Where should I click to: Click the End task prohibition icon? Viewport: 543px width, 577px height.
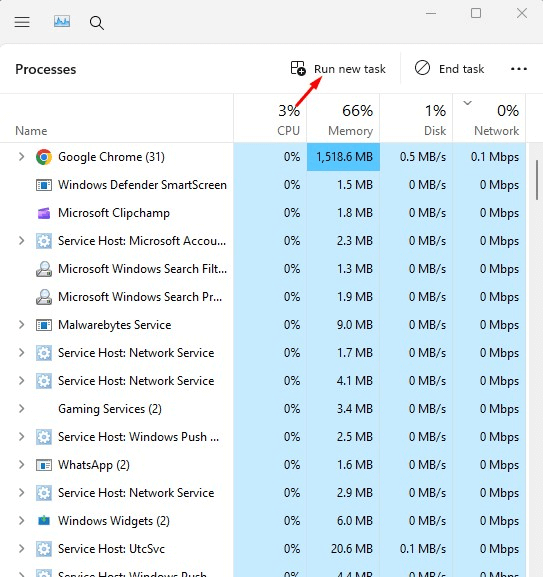422,68
